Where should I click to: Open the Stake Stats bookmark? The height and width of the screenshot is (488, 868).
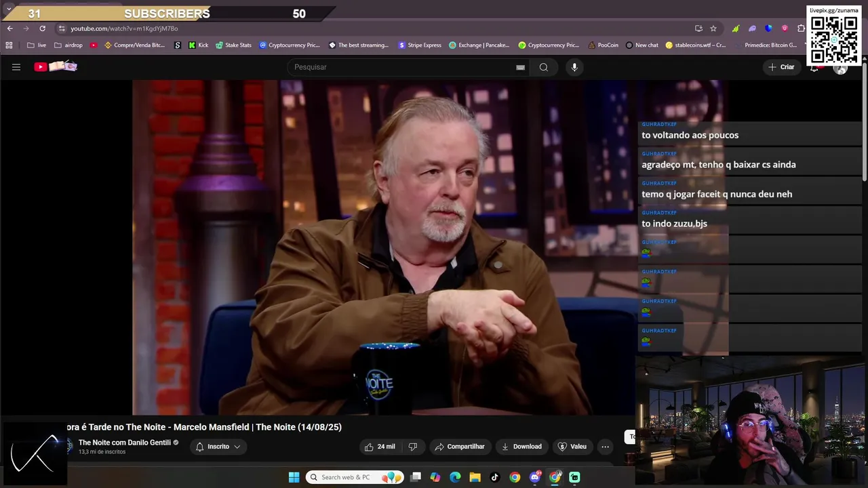pyautogui.click(x=233, y=45)
